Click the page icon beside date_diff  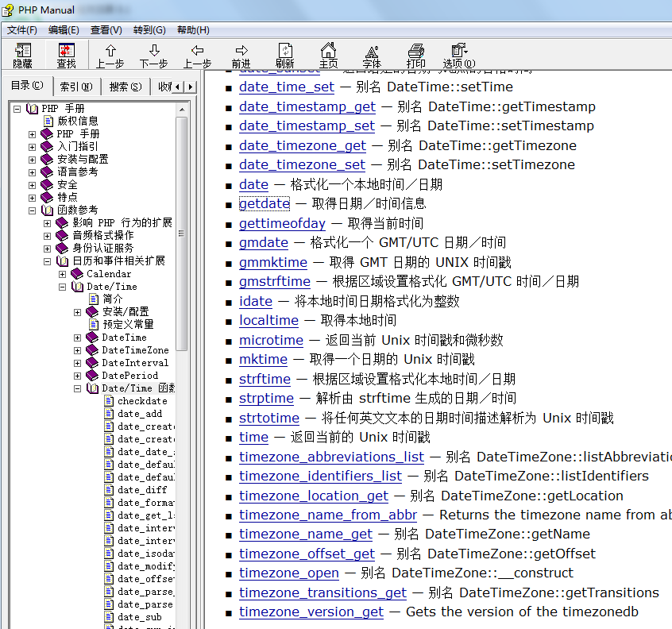tap(110, 490)
